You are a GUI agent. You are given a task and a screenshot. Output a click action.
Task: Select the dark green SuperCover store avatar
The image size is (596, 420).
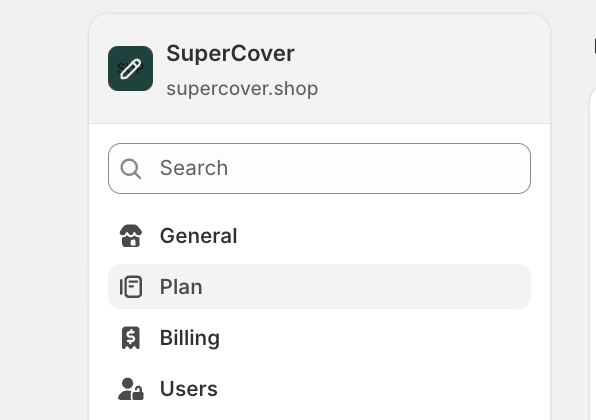(130, 68)
